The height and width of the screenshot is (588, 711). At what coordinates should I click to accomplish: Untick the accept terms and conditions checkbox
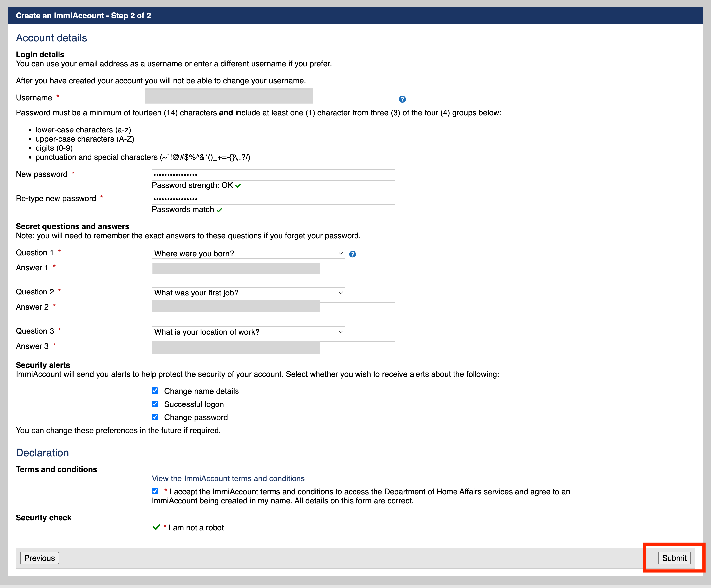point(155,491)
